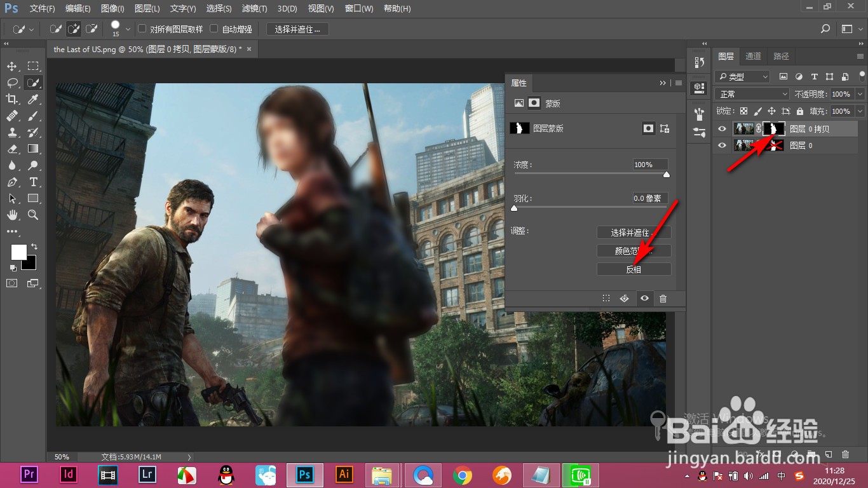Select the Gradient tool
This screenshot has width=868, height=488.
point(33,149)
